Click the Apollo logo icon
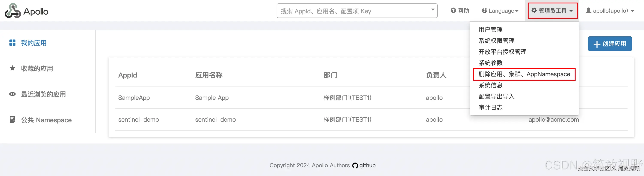Screen dimensions: 644x176 pos(13,11)
